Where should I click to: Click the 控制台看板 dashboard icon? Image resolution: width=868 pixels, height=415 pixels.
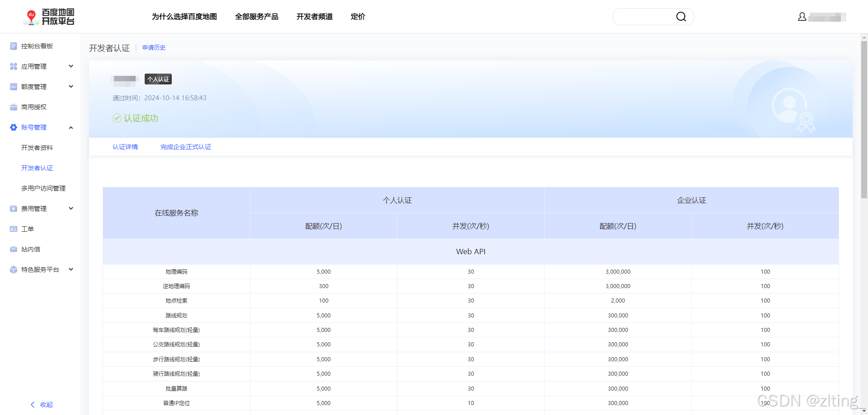click(x=14, y=46)
